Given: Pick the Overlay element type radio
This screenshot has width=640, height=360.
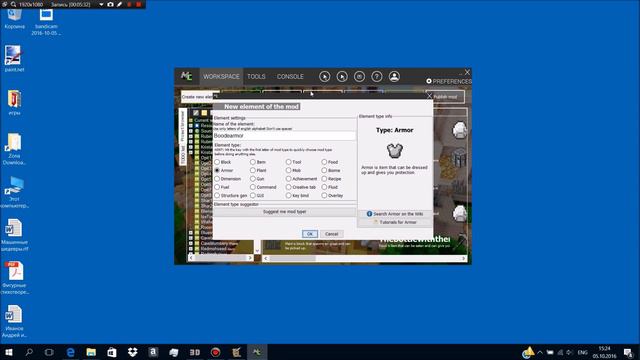Looking at the screenshot, I should (324, 196).
